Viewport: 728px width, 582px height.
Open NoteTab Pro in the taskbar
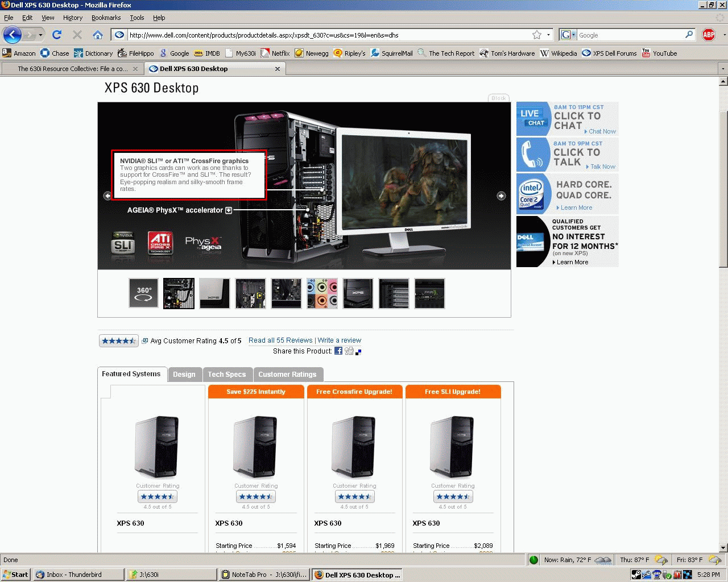point(265,575)
